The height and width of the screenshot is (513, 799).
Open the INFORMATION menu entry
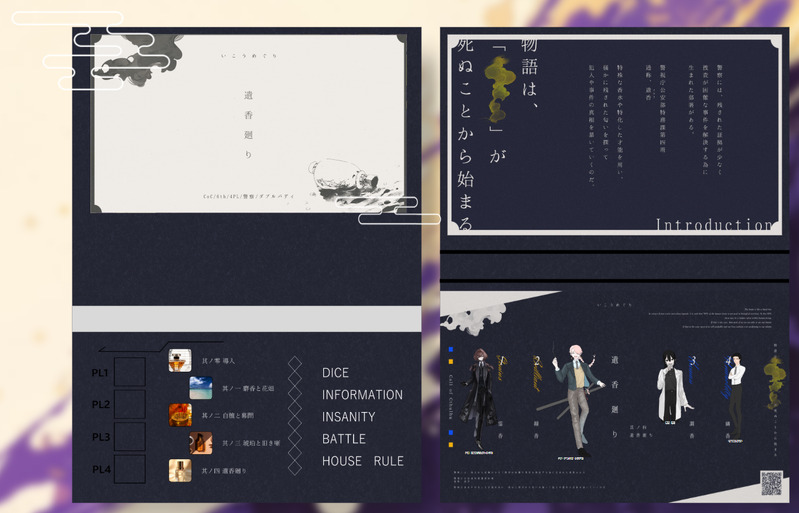tap(362, 395)
